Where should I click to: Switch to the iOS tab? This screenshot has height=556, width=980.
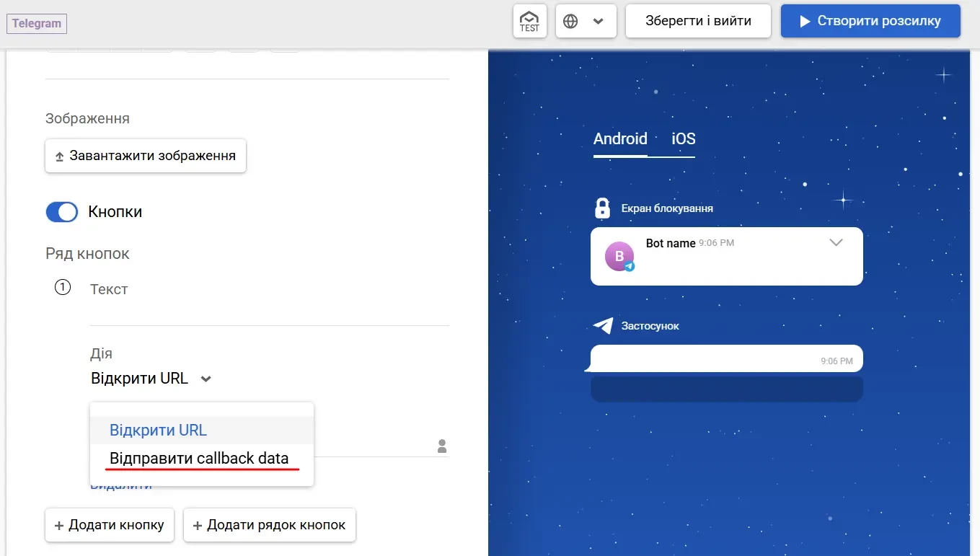coord(681,138)
